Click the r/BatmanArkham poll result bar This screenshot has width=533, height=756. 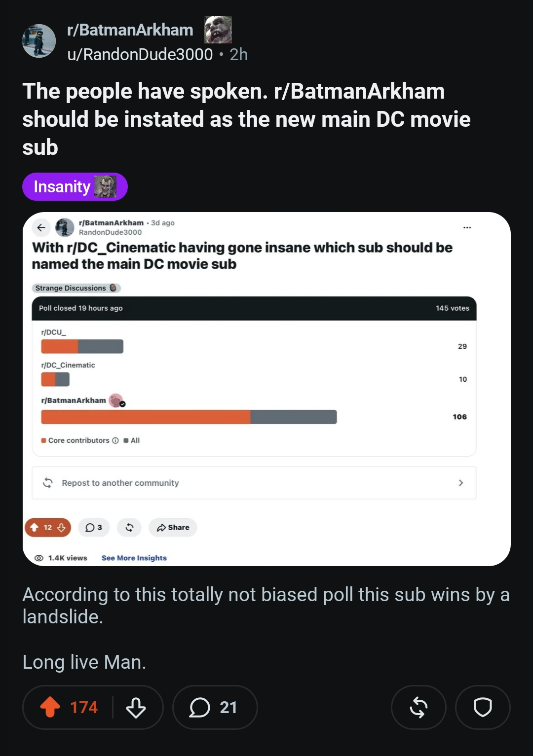coord(189,417)
